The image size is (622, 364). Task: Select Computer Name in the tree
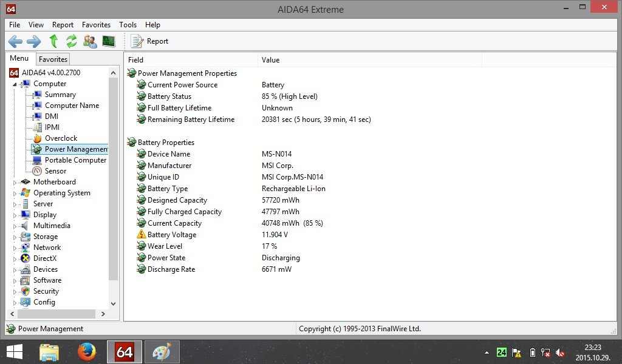(72, 106)
